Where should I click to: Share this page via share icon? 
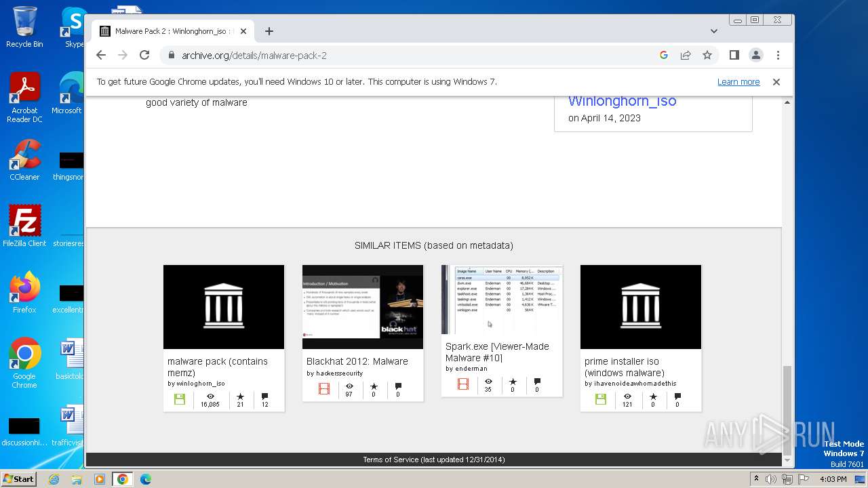[686, 55]
